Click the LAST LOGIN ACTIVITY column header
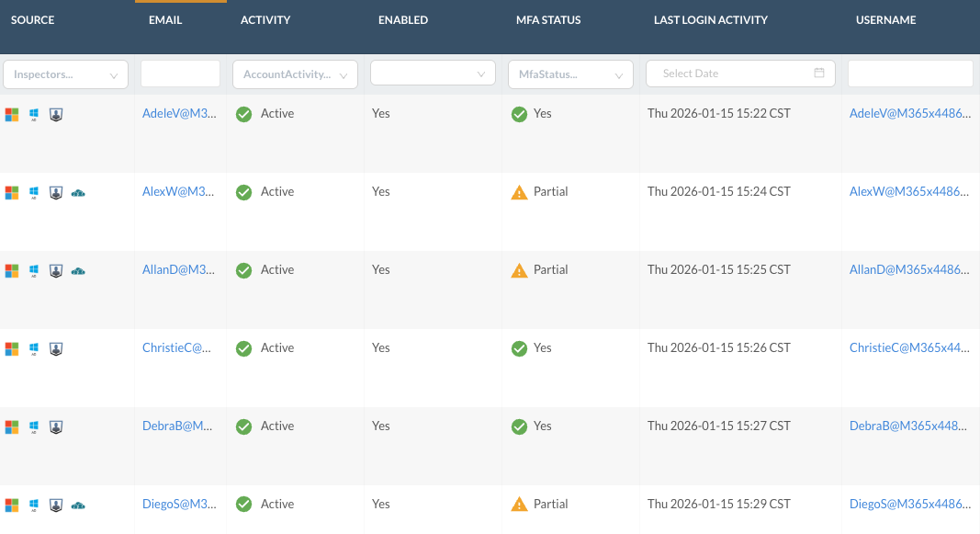Image resolution: width=980 pixels, height=534 pixels. coord(711,20)
